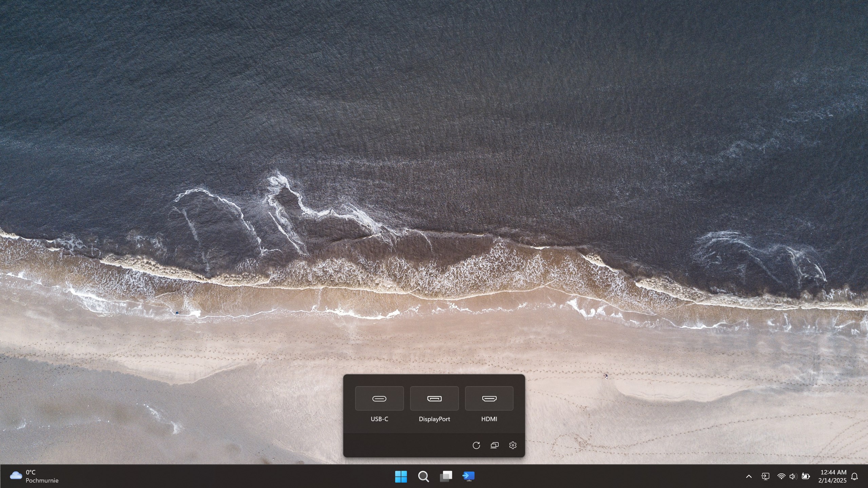
Task: Expand hidden system tray icons
Action: [749, 476]
